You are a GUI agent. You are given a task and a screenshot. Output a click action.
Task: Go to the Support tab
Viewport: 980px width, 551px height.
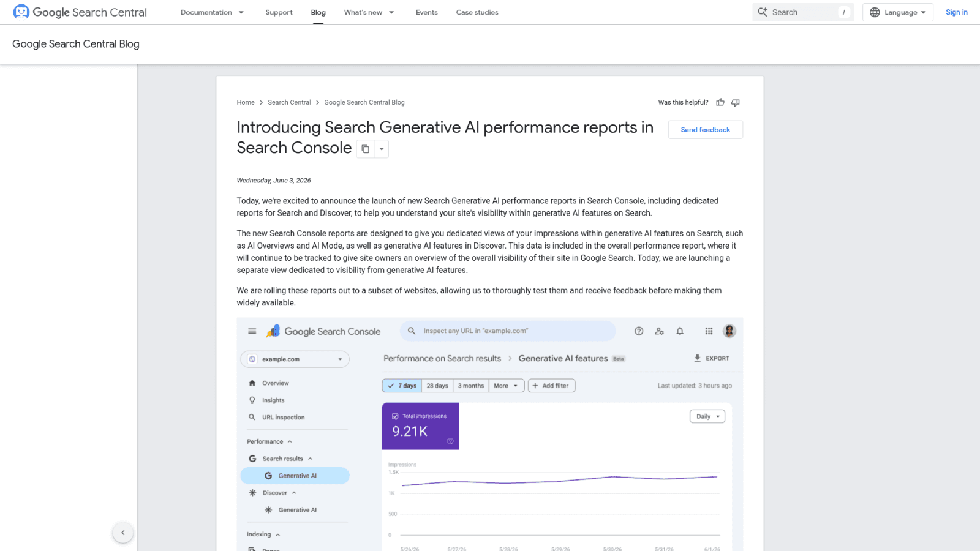click(279, 12)
